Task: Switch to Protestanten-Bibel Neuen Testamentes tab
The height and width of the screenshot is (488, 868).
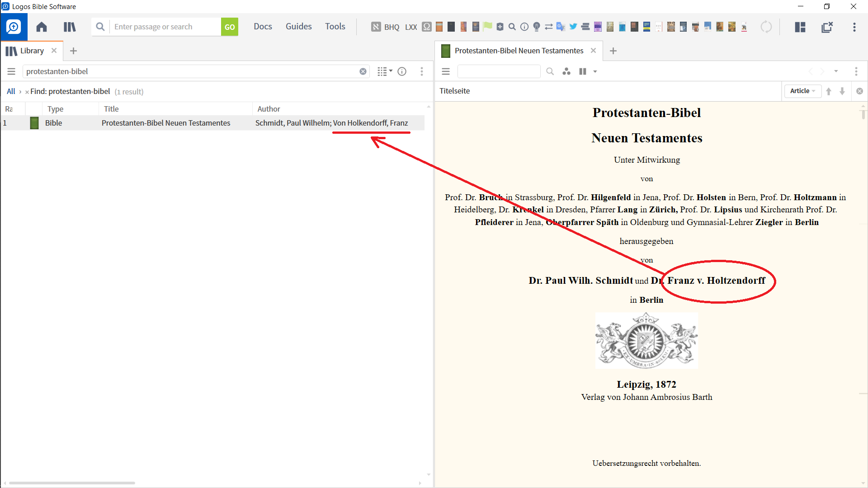Action: point(519,51)
